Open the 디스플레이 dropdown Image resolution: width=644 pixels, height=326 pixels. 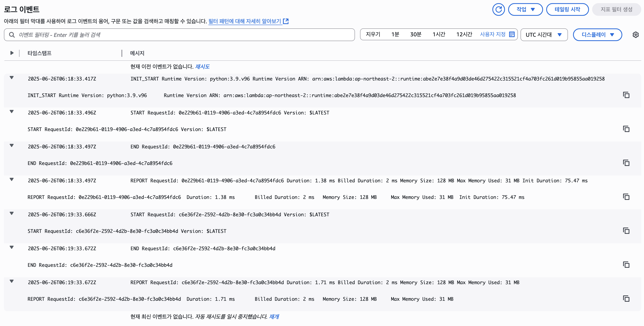pyautogui.click(x=597, y=35)
